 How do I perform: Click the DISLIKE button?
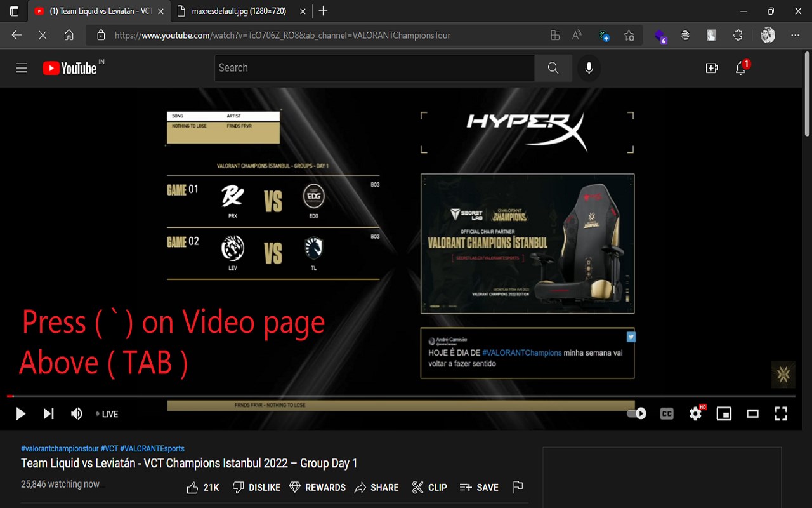coord(256,488)
